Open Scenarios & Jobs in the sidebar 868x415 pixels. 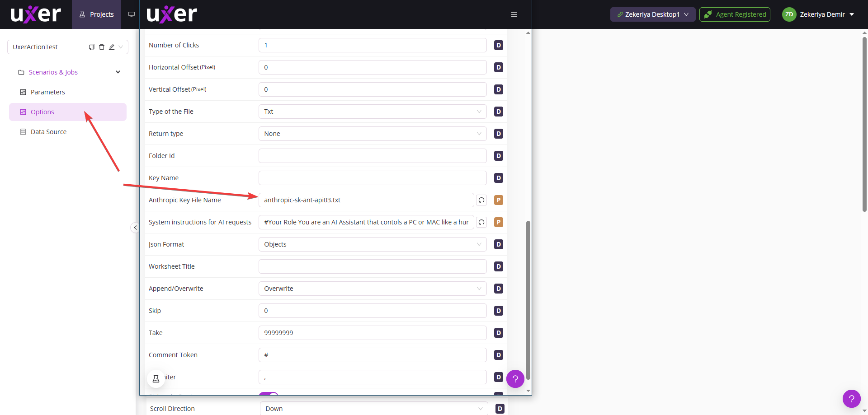point(53,72)
